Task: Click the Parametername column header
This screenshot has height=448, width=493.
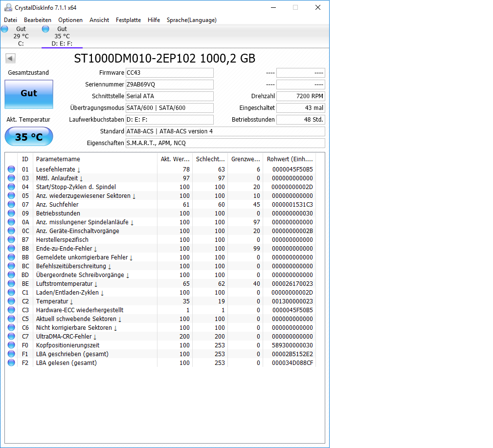Action: pos(95,159)
